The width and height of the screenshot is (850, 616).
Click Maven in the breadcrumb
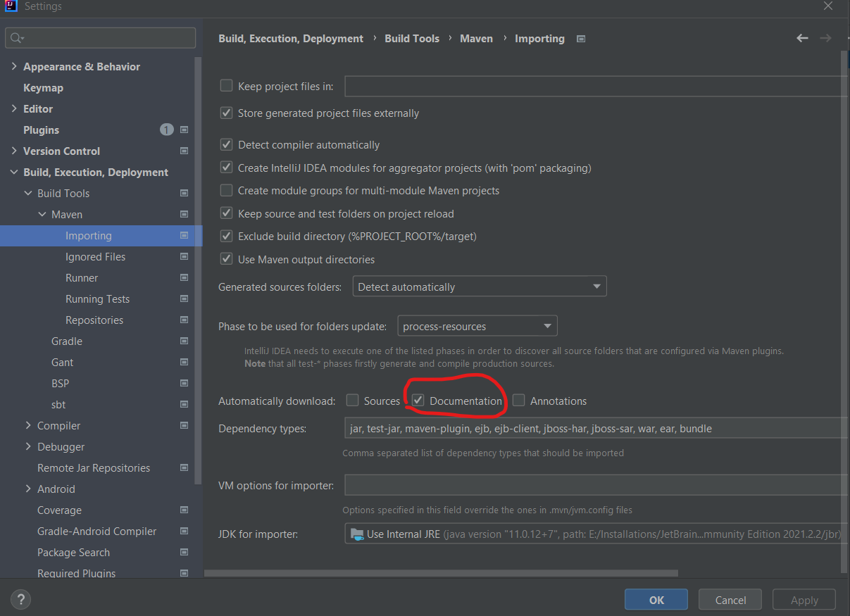pyautogui.click(x=477, y=39)
